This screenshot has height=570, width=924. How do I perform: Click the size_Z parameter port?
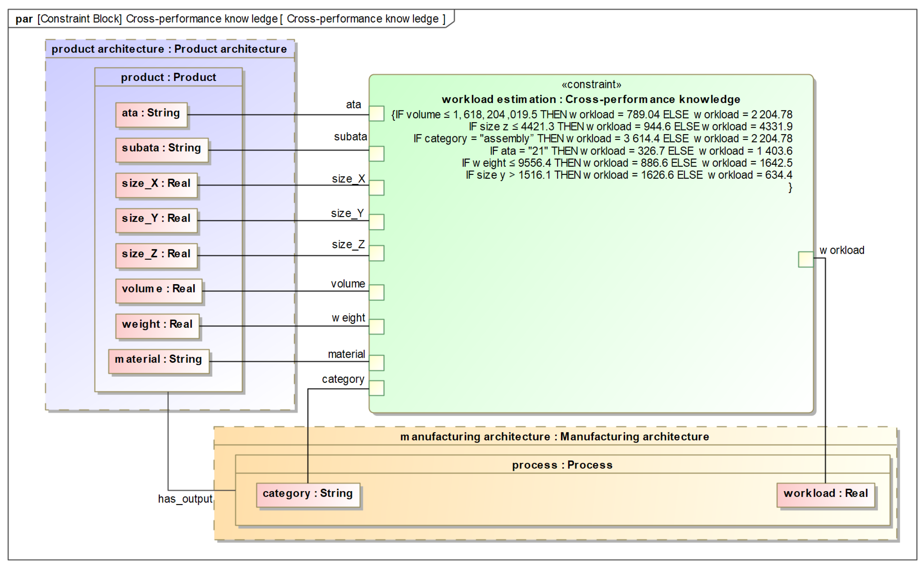coord(376,253)
